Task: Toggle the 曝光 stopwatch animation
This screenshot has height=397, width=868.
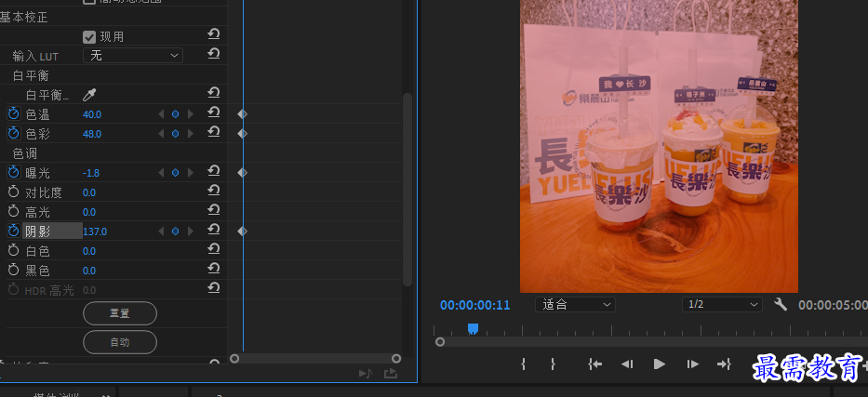Action: [x=13, y=173]
